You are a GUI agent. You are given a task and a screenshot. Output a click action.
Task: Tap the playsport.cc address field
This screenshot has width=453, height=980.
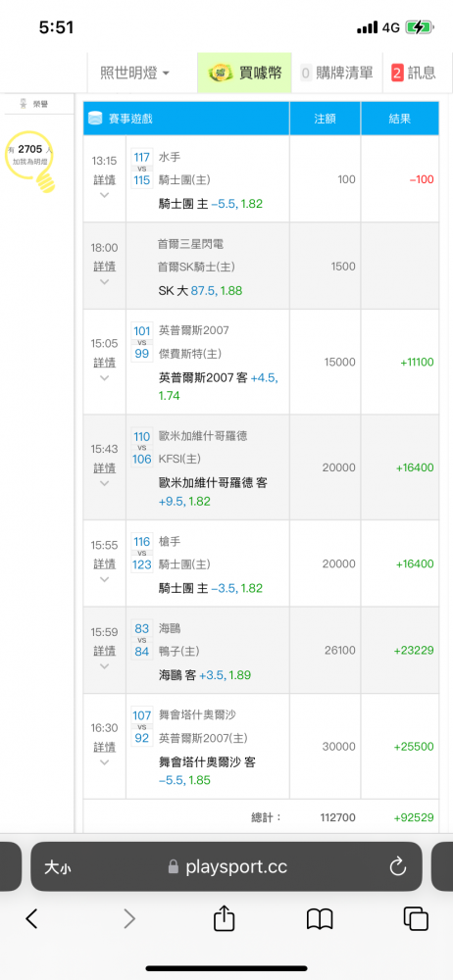pyautogui.click(x=226, y=866)
